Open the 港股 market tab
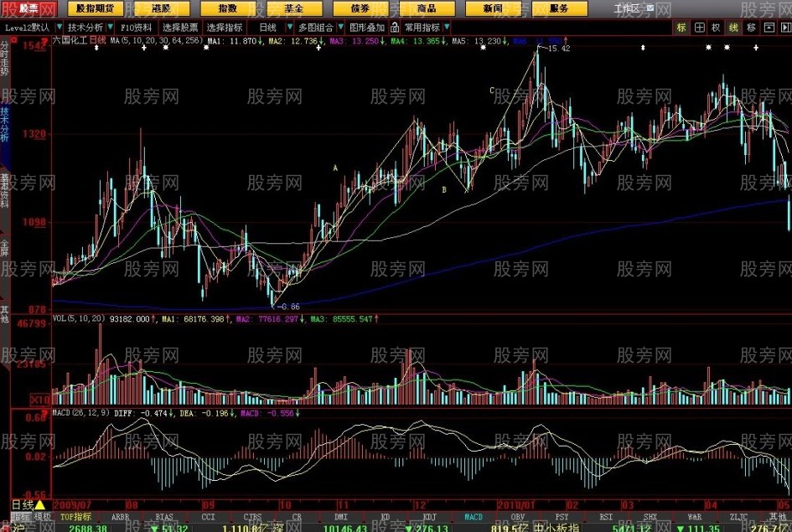Screen dimensions: 792x532 coord(162,8)
